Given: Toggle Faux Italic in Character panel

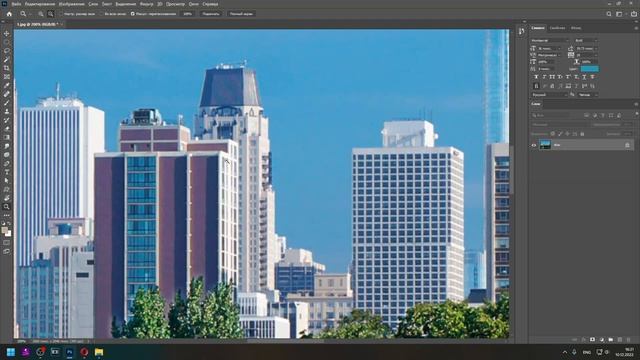Looking at the screenshot, I should tap(544, 77).
